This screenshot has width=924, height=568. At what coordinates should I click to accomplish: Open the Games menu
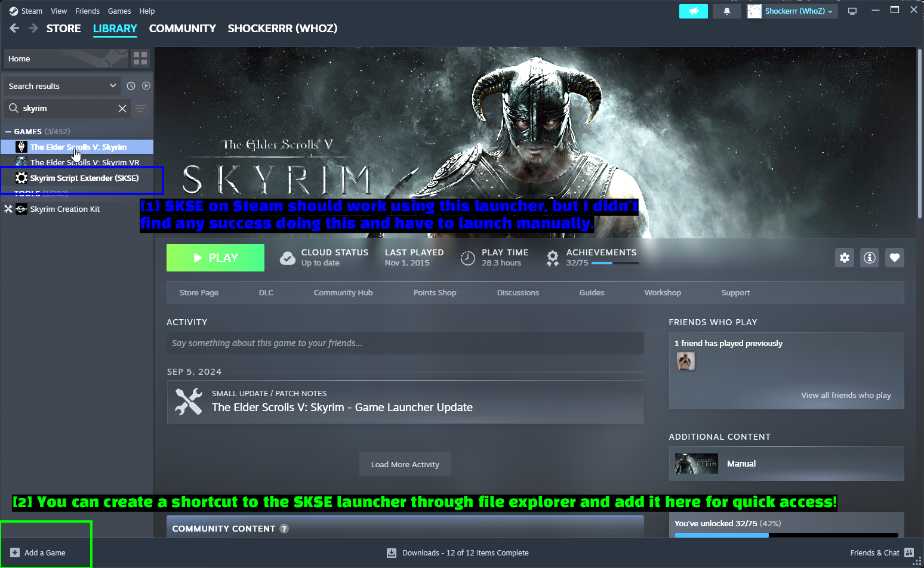click(x=119, y=11)
